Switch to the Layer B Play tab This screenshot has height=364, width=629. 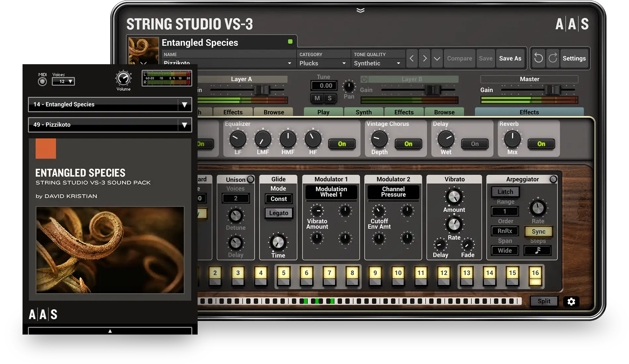click(x=323, y=112)
